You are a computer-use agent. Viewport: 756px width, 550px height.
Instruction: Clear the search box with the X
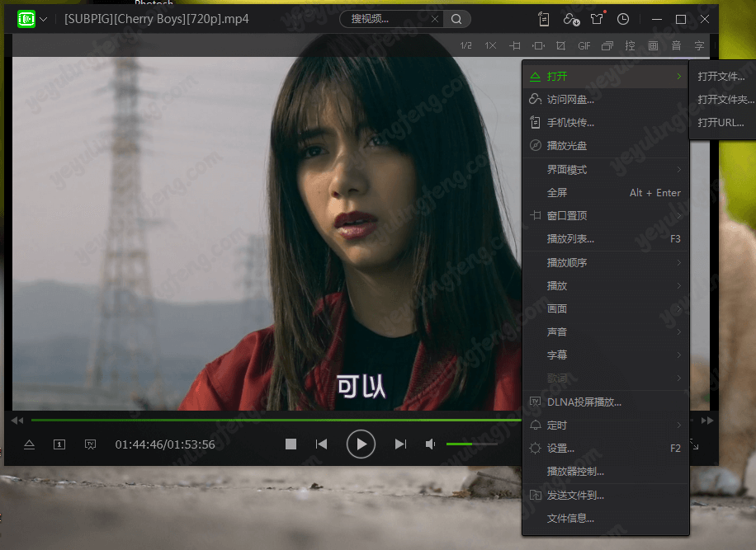(x=435, y=19)
